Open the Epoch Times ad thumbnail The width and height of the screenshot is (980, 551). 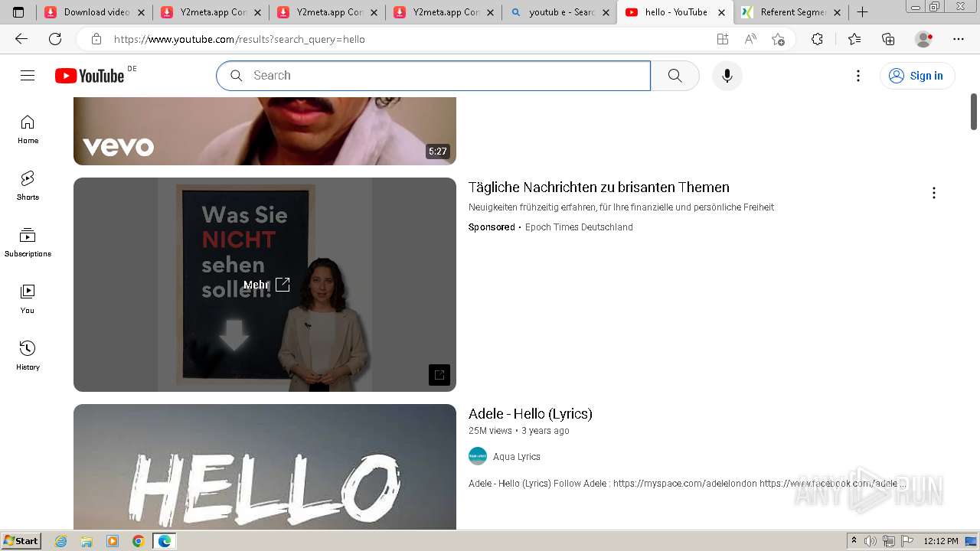tap(265, 285)
